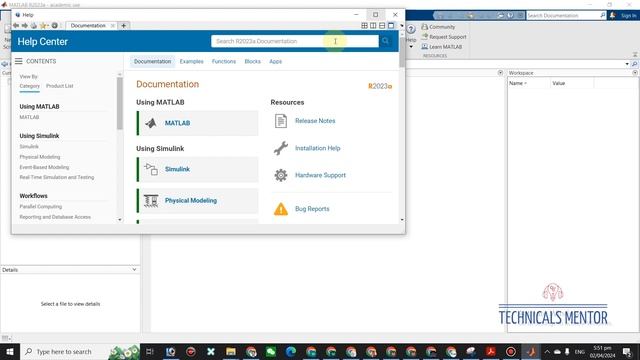This screenshot has width=640, height=360.
Task: Switch to the Apps tab
Action: 276,62
